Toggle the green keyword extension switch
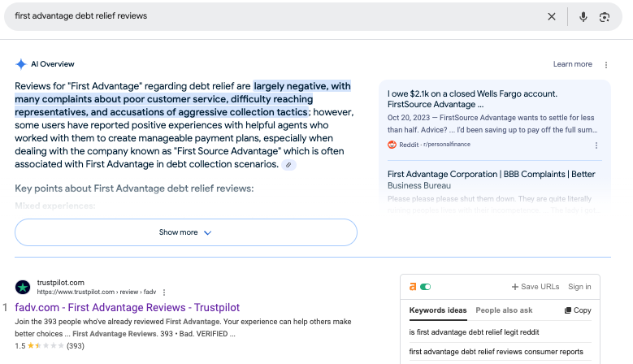Screen dimensions: 633x364 tap(425, 287)
